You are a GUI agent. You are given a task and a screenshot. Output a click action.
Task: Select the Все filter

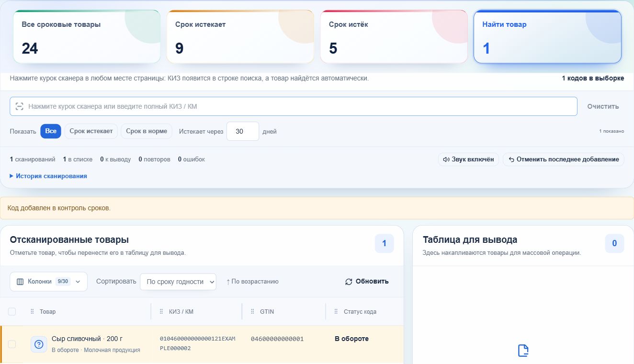click(51, 131)
